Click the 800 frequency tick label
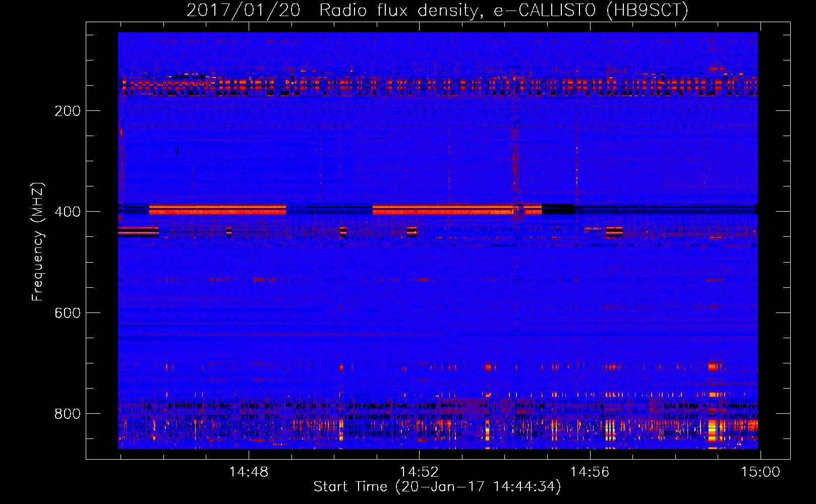Screen dimensions: 816x504 68,414
